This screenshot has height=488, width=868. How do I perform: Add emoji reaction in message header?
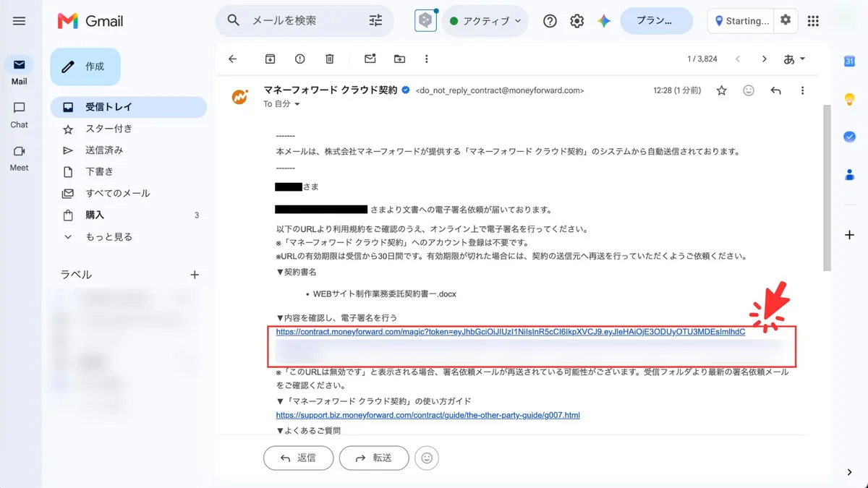click(749, 90)
